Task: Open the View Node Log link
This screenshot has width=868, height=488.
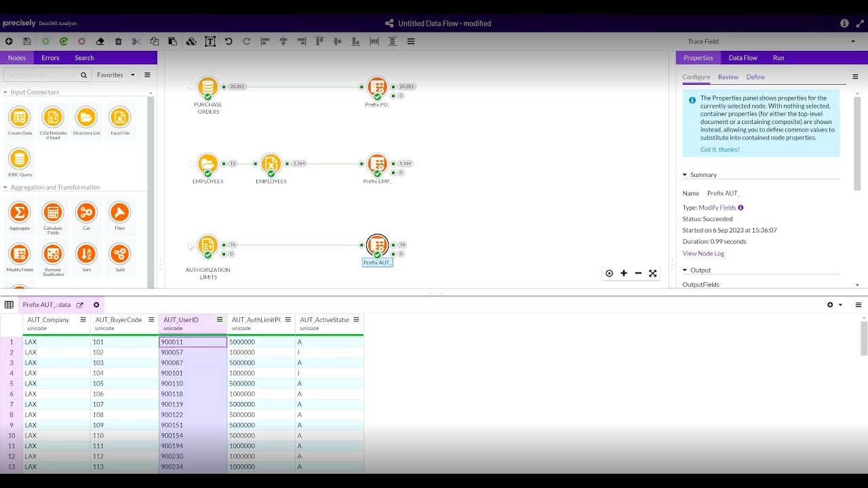Action: [703, 253]
